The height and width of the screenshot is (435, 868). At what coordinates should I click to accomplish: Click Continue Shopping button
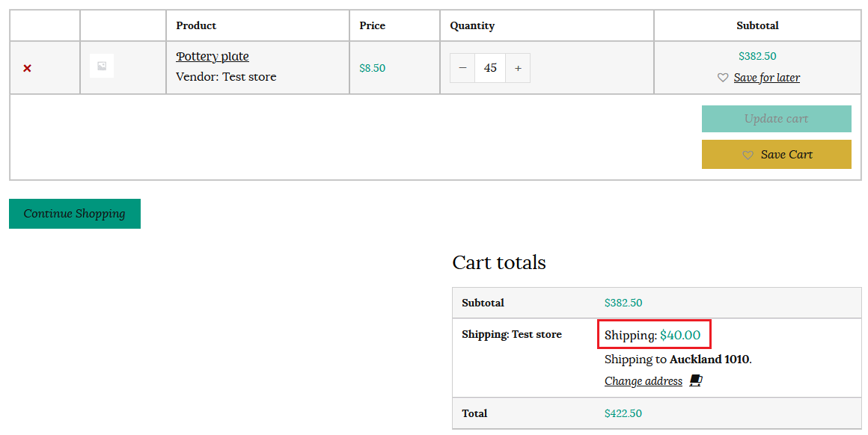point(75,213)
